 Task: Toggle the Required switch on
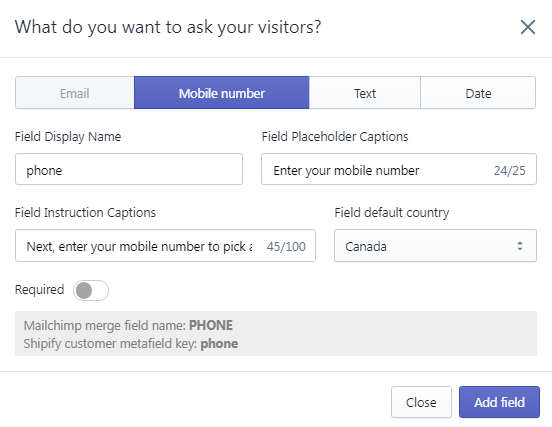(x=91, y=290)
